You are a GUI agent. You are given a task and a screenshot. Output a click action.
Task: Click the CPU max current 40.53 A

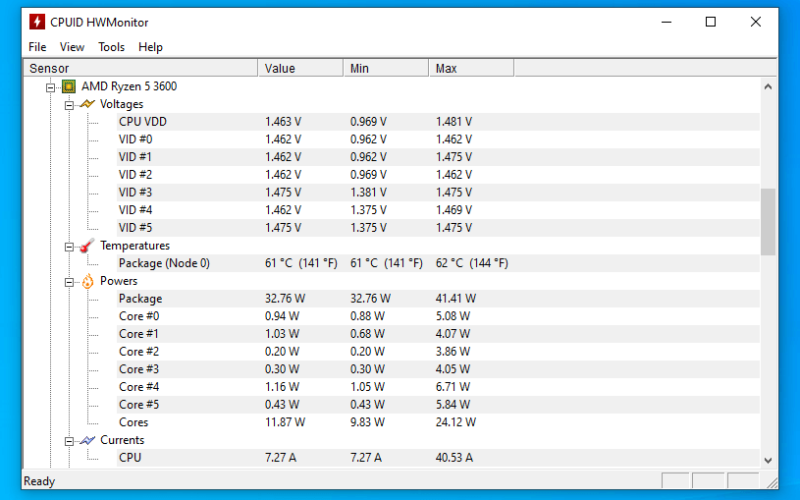click(x=454, y=458)
